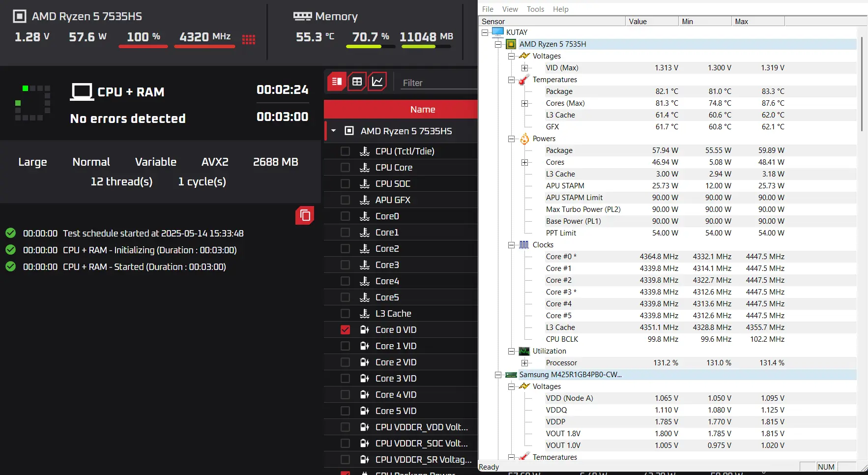Click the green check icon of Test schedule started
868x475 pixels.
(10, 233)
